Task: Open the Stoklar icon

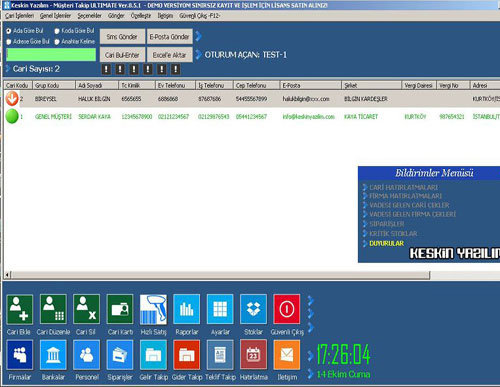Action: click(x=253, y=309)
